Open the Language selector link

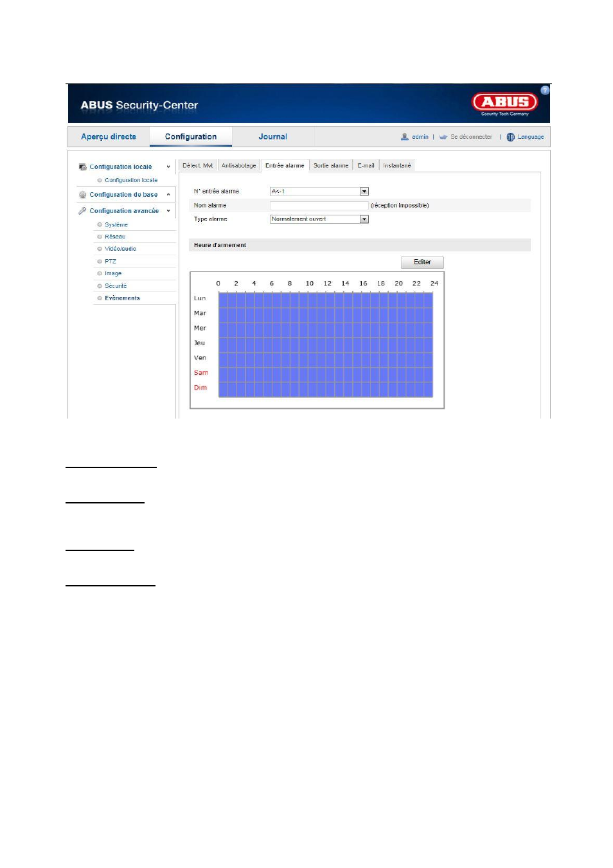(x=531, y=137)
